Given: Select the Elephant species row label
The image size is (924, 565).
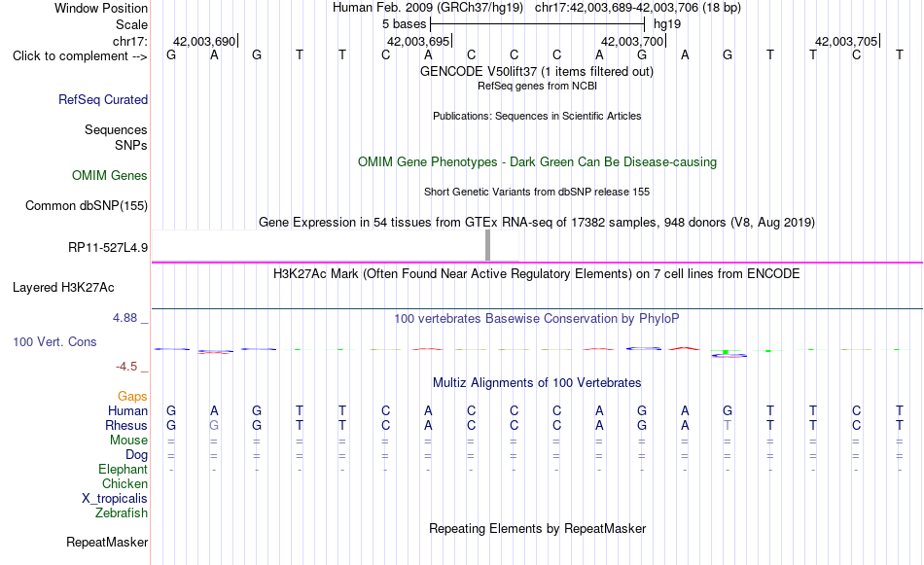Looking at the screenshot, I should point(123,470).
